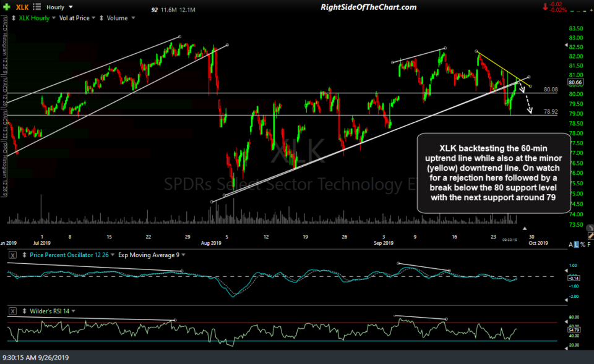
Task: Click the up-down arrow icon next to XLK Hourly
Action: coord(13,17)
